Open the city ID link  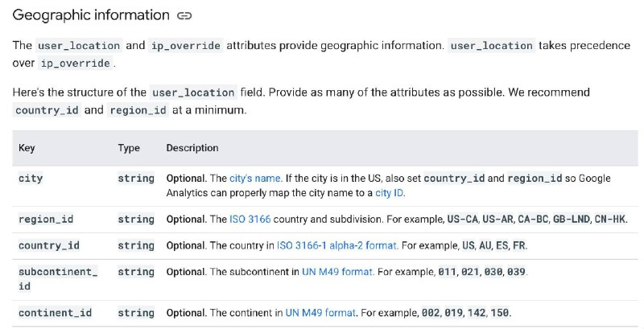click(x=390, y=193)
